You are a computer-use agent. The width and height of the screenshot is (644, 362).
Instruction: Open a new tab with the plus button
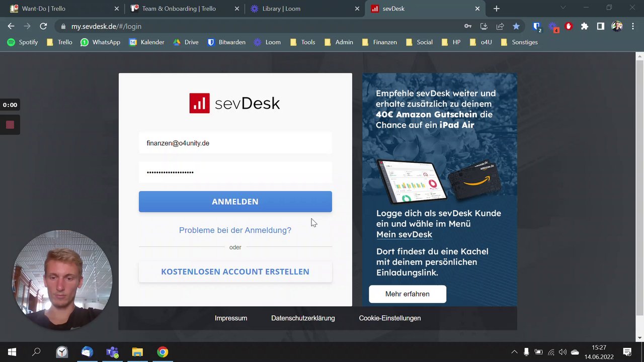pos(497,9)
